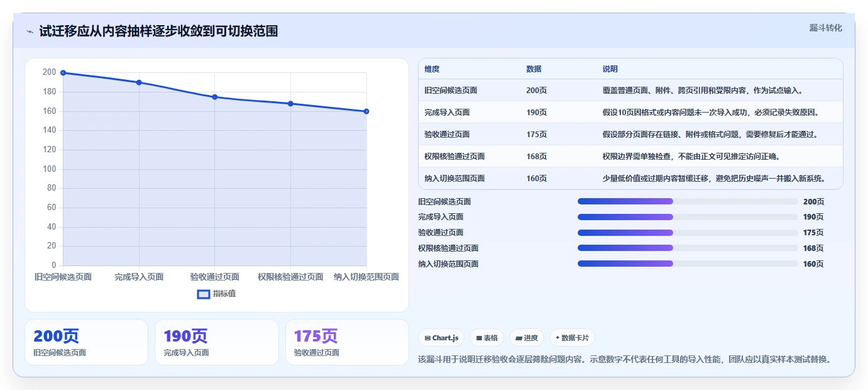This screenshot has width=868, height=390.
Task: Select the Chart.js chip
Action: [x=442, y=338]
